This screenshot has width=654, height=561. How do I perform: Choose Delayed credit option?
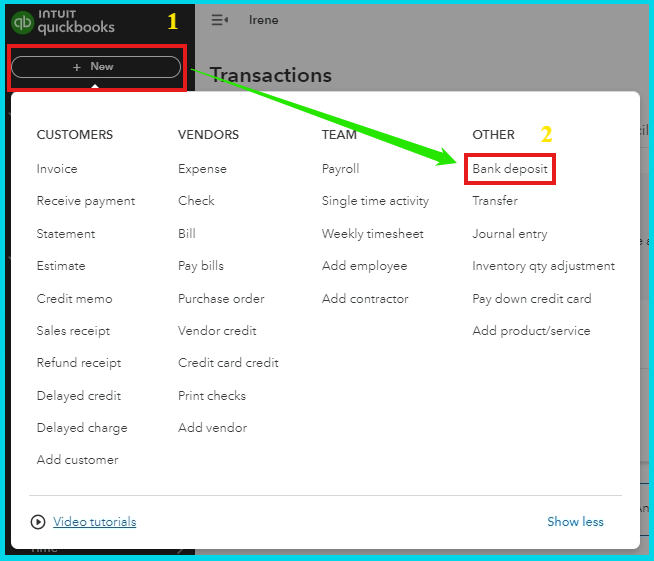[x=79, y=395]
